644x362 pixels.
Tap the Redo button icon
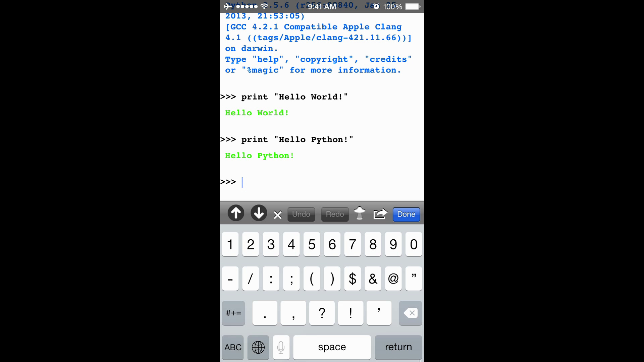(335, 214)
